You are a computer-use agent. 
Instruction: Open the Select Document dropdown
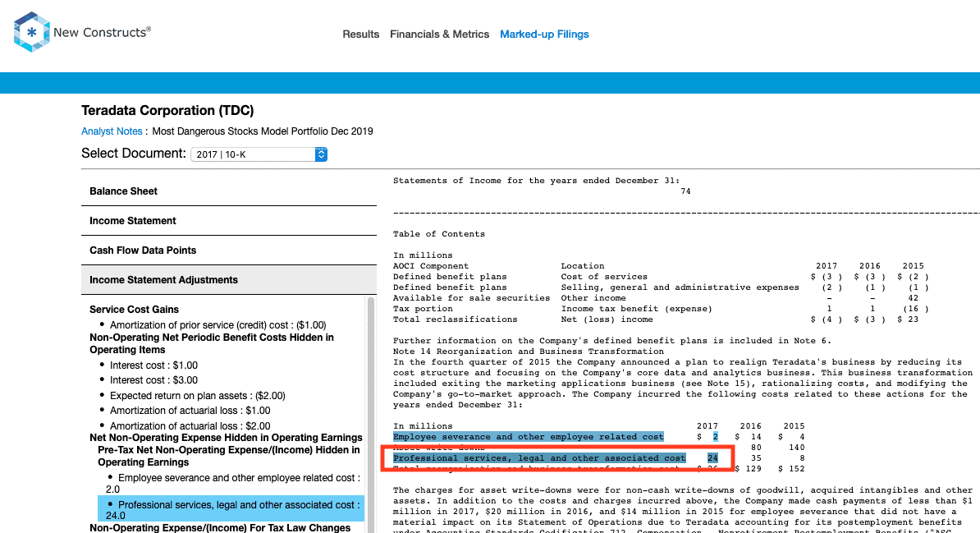pos(259,154)
